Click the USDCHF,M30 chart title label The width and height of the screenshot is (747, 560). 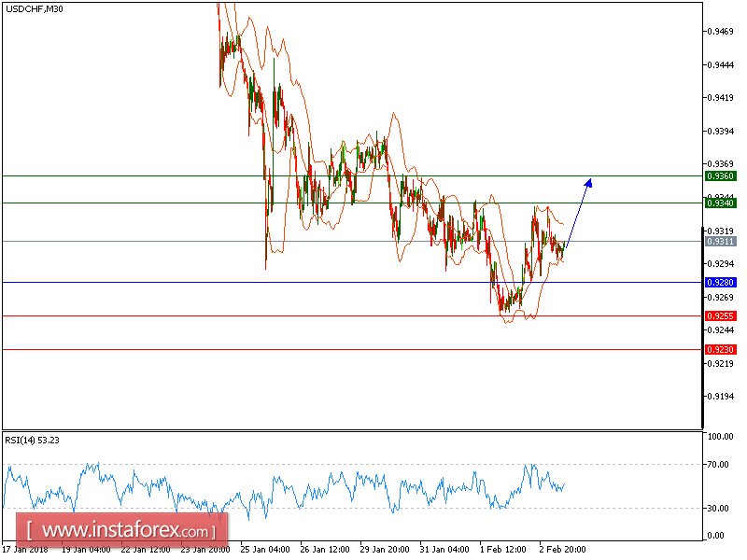pos(32,9)
